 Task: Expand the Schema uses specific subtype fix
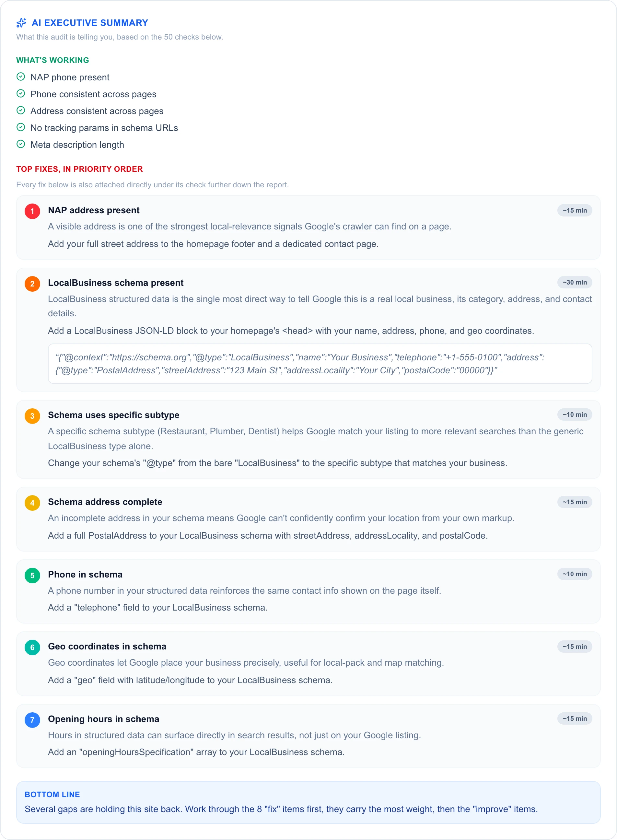pyautogui.click(x=308, y=439)
